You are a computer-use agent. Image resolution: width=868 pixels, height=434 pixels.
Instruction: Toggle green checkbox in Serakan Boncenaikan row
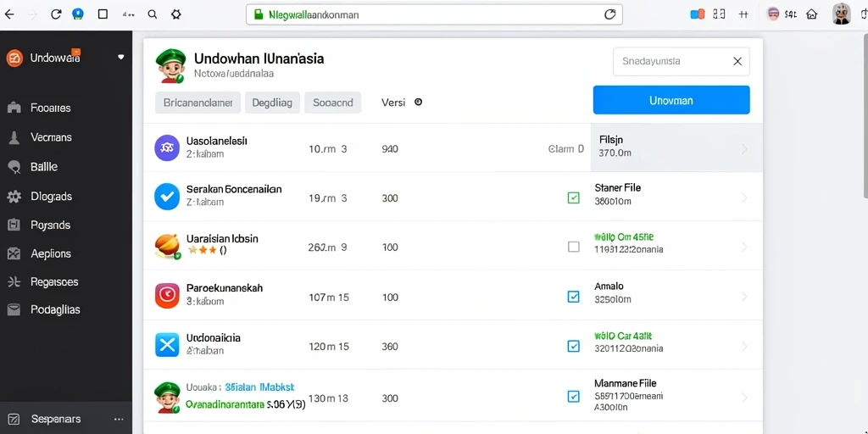tap(574, 198)
